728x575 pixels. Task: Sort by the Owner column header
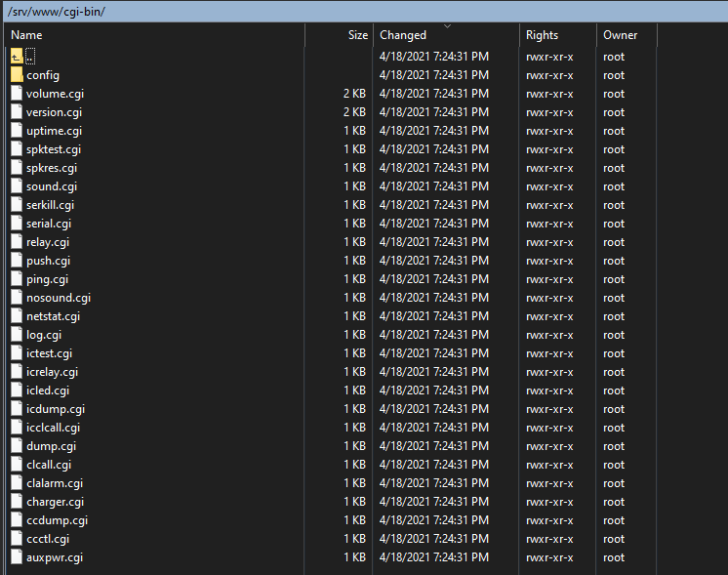(x=627, y=35)
